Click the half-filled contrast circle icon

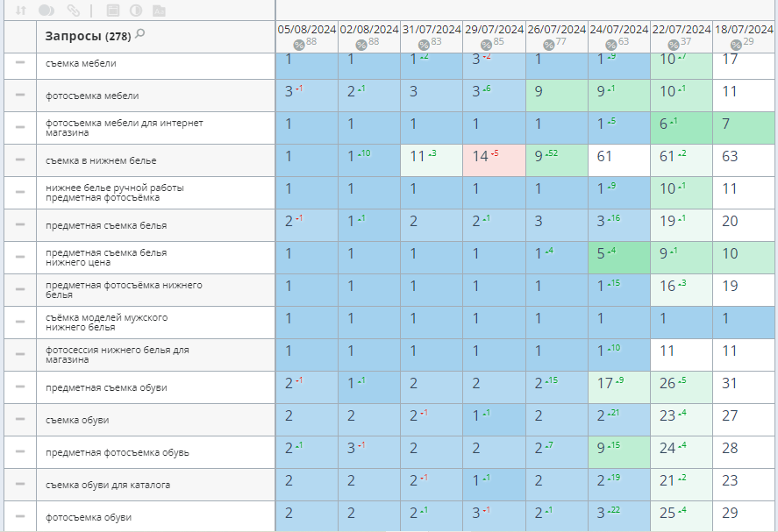[x=136, y=11]
